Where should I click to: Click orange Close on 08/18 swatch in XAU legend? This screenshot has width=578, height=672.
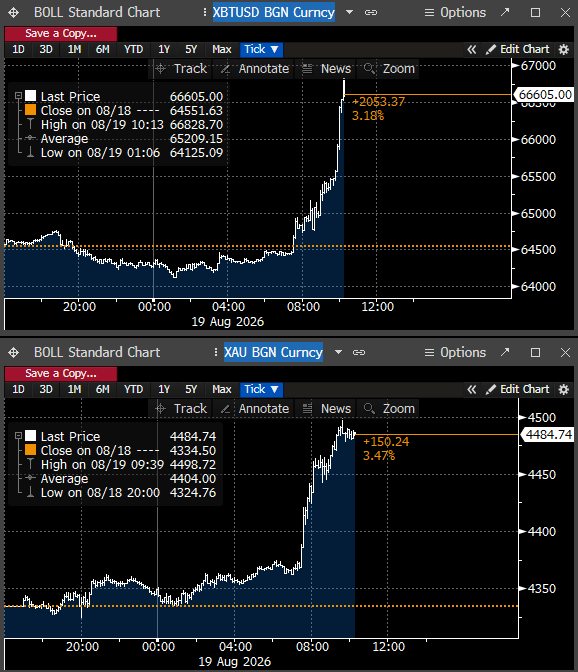[30, 450]
